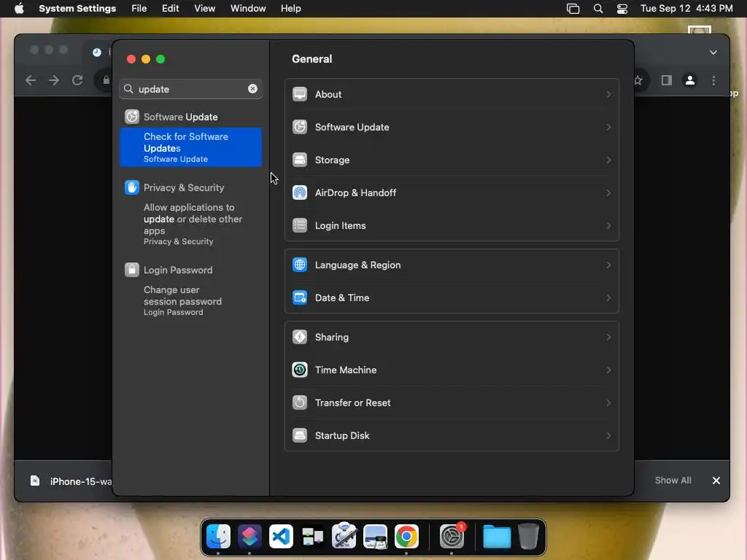Expand the Storage row chevron
Image resolution: width=747 pixels, height=560 pixels.
pos(608,160)
